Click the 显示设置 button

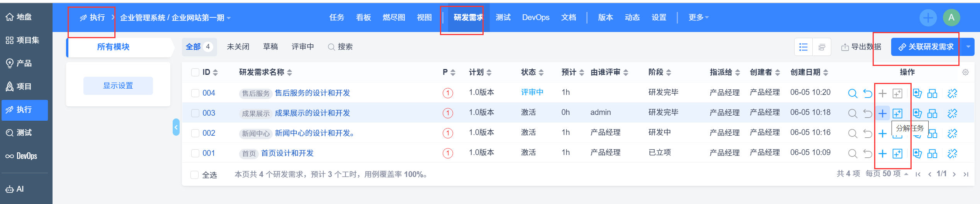118,86
